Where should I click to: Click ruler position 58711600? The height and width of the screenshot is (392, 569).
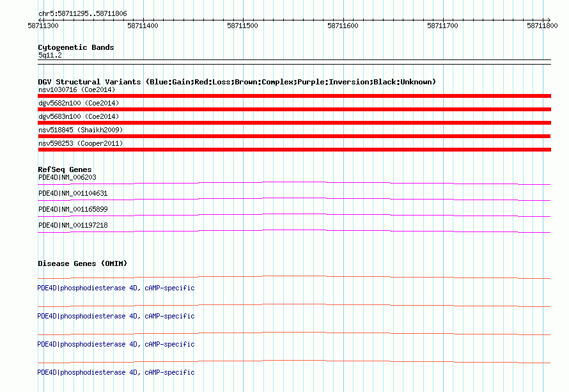point(343,26)
